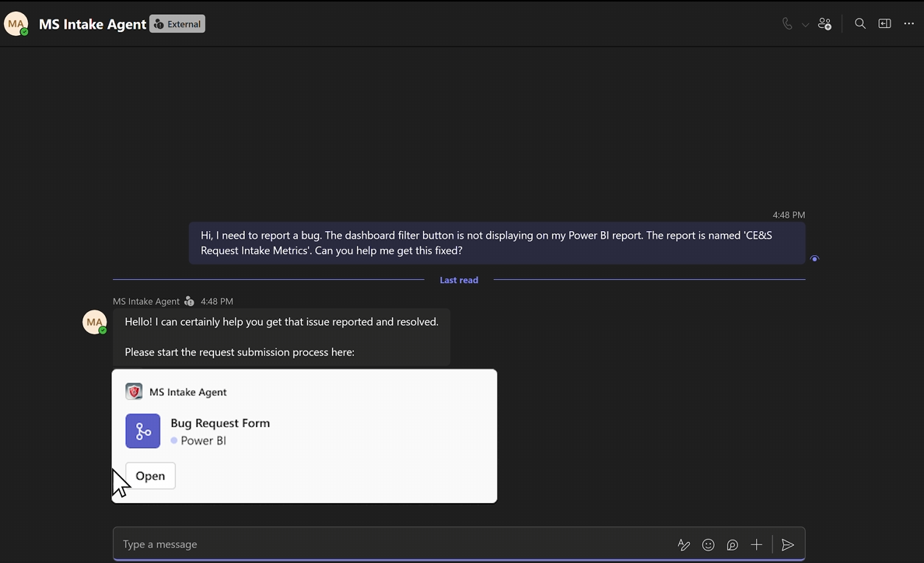
Task: Click the External tag badge
Action: click(177, 24)
